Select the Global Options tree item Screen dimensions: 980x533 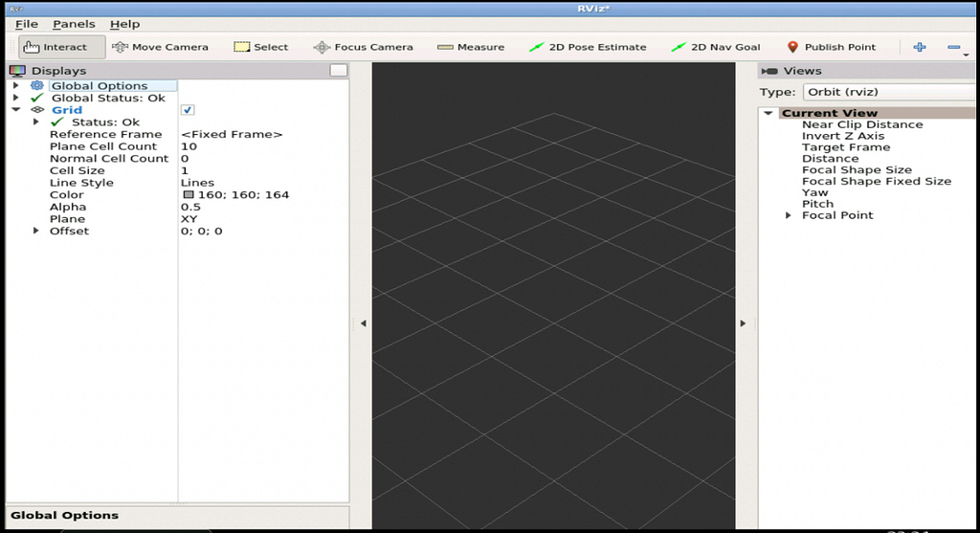[x=100, y=85]
